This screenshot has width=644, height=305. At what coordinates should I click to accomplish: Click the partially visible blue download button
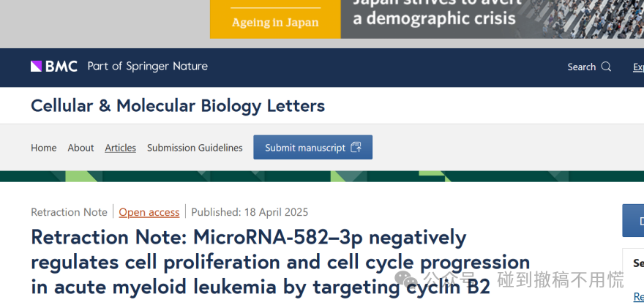(633, 220)
